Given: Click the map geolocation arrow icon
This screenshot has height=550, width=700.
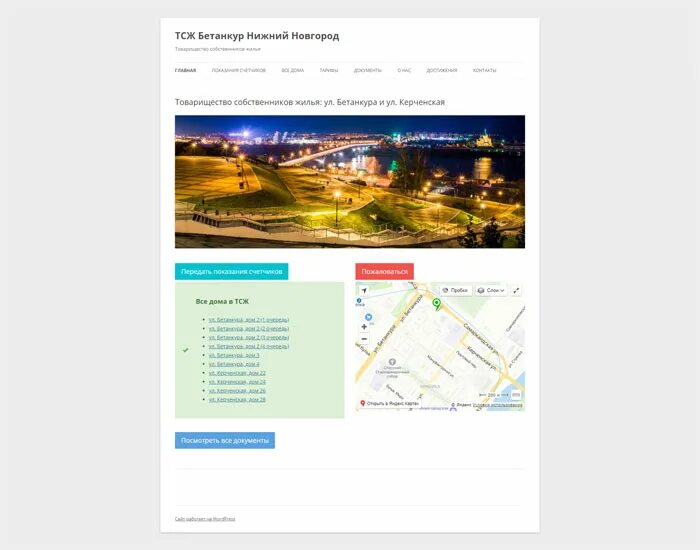Looking at the screenshot, I should (x=364, y=291).
